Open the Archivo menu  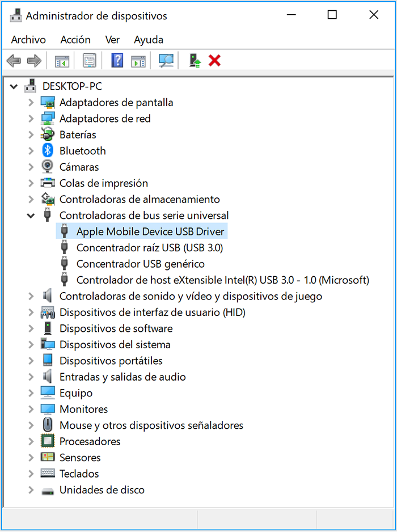(28, 40)
